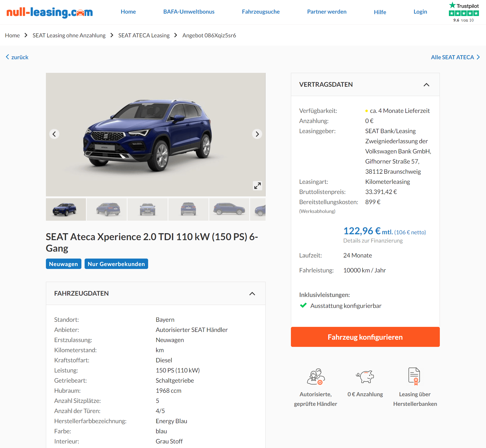Click the piggy bank 0 € Anzahlung icon
486x448 pixels.
click(x=365, y=376)
